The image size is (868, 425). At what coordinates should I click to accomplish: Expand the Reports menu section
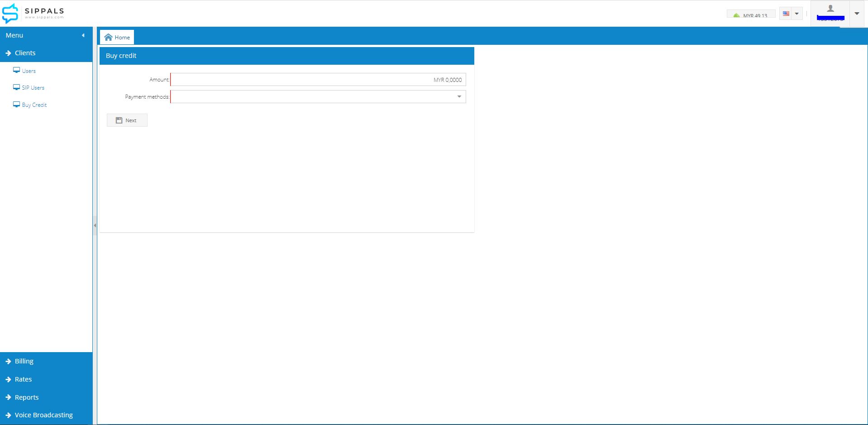click(x=46, y=397)
